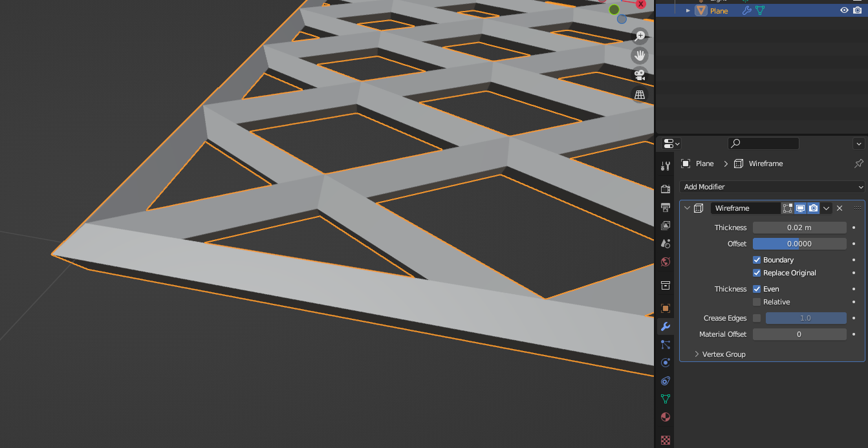Toggle Wireframe modifier viewport display

800,208
